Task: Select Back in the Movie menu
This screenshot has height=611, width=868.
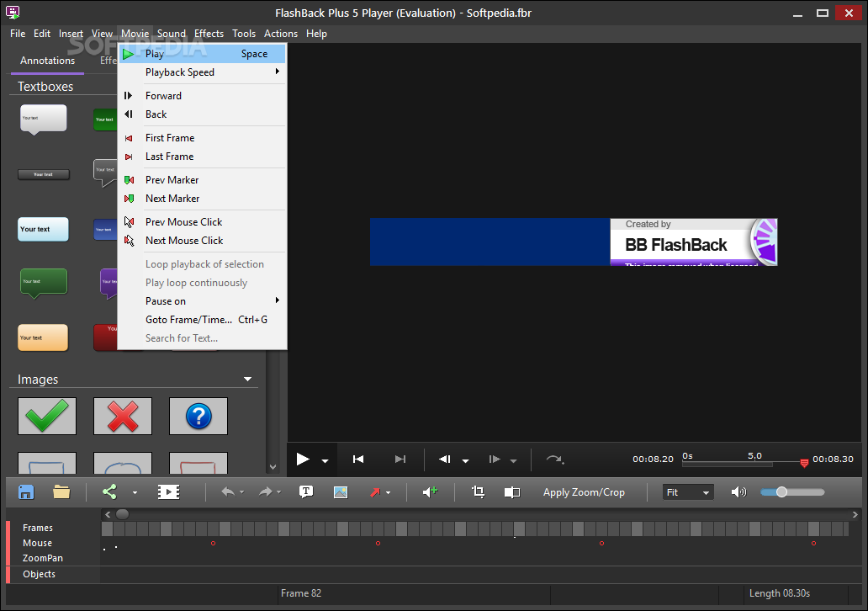Action: click(203, 114)
